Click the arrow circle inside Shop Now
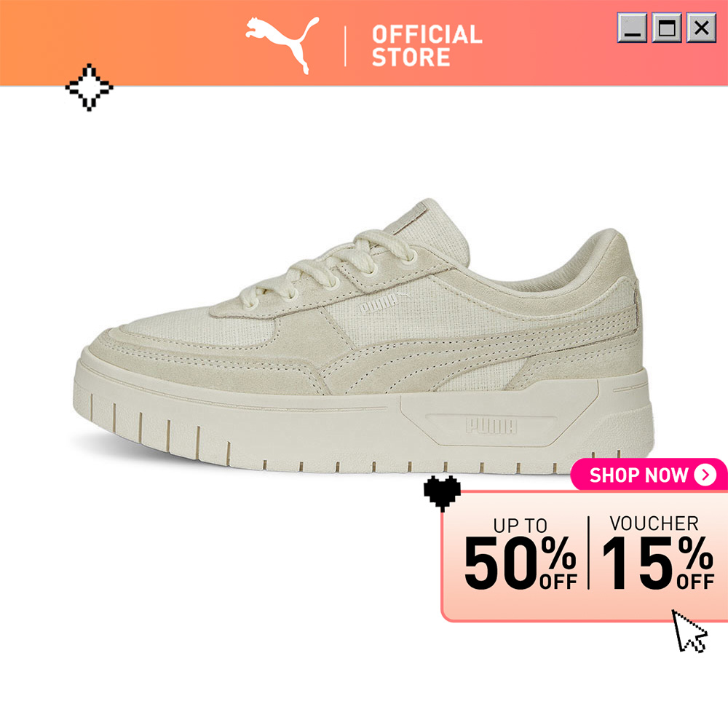This screenshot has width=728, height=728. tap(705, 475)
